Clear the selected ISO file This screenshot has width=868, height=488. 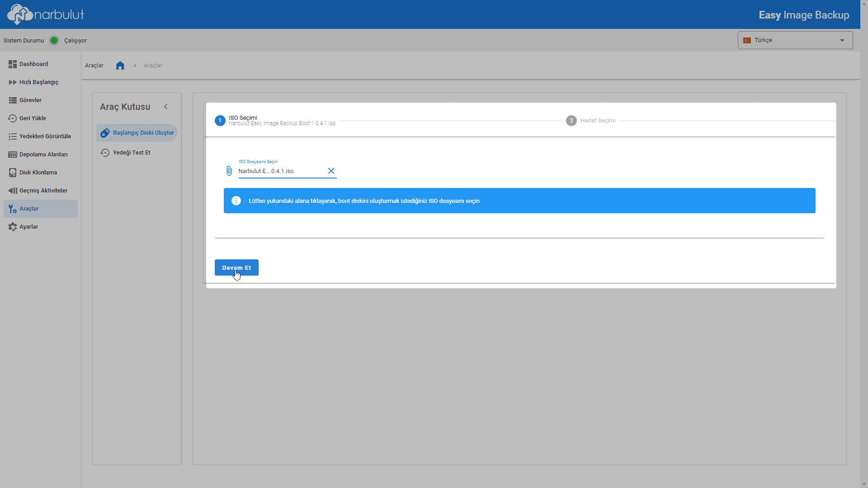click(331, 171)
